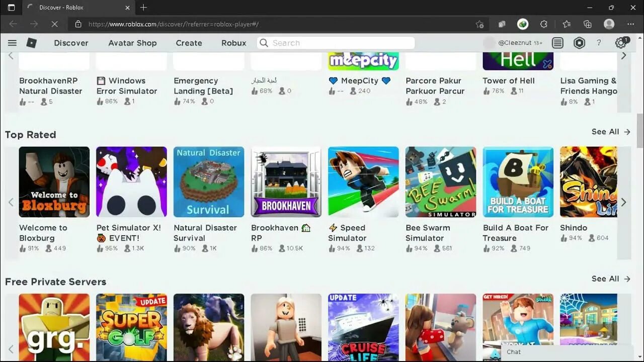
Task: Open Brookhaven RP game thumbnail
Action: (286, 182)
